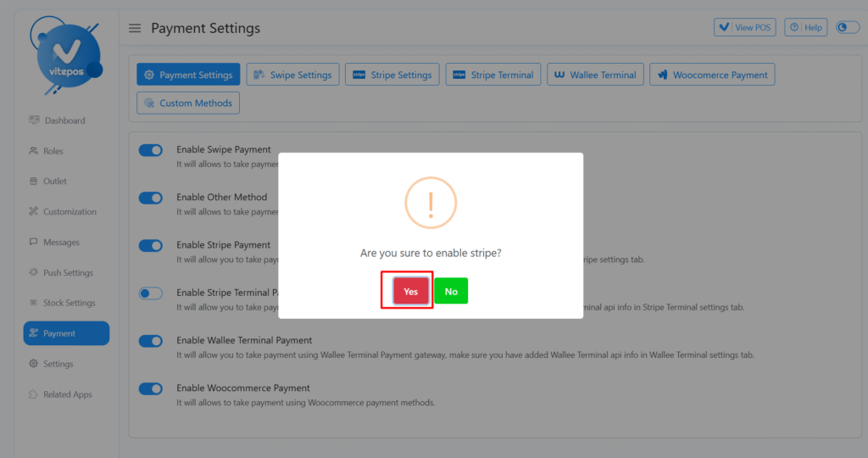Switch to the Swipe Settings tab

[292, 74]
